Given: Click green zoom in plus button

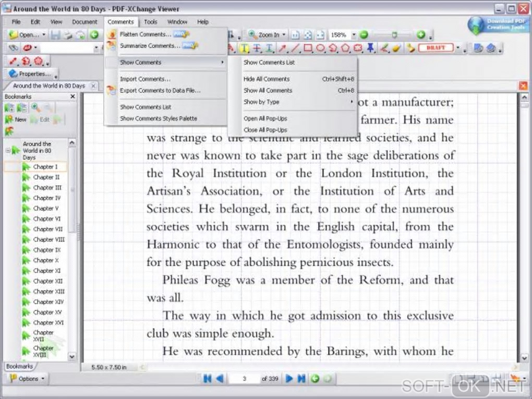Looking at the screenshot, I should [x=421, y=34].
